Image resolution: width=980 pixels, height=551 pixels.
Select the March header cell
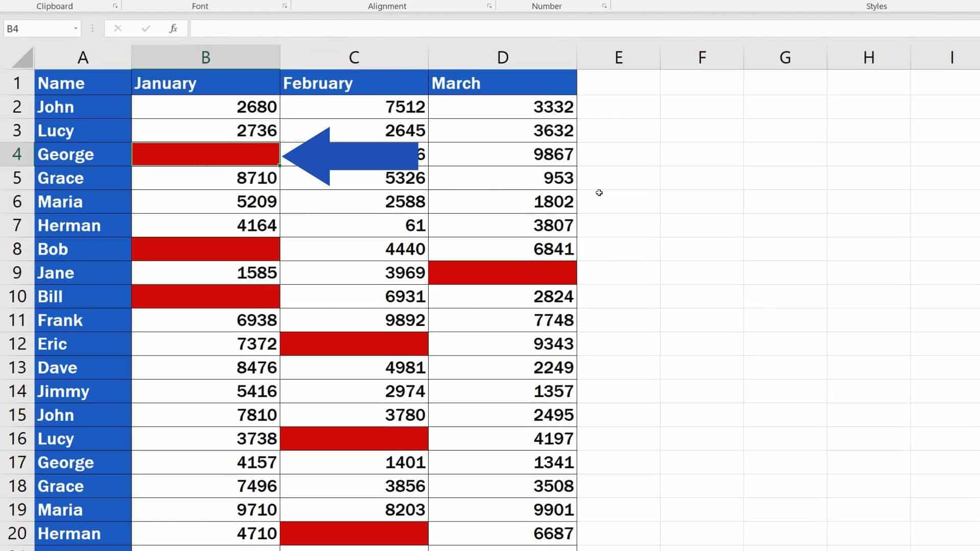tap(503, 83)
